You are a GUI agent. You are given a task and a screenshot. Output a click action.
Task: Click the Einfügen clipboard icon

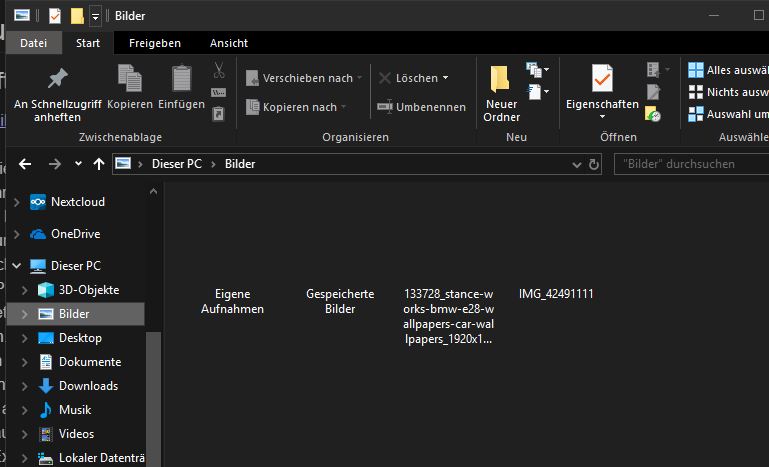181,78
